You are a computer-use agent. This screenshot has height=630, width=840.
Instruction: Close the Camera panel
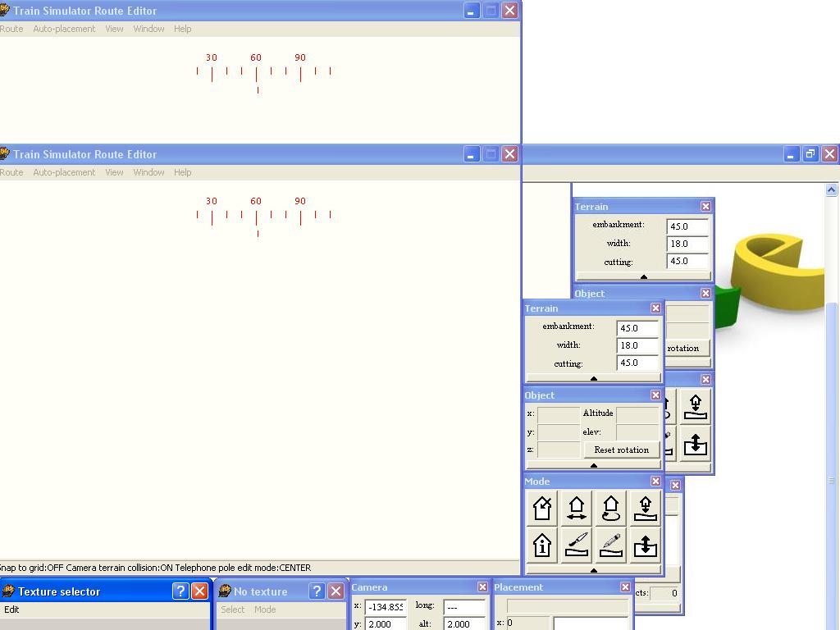(x=482, y=587)
